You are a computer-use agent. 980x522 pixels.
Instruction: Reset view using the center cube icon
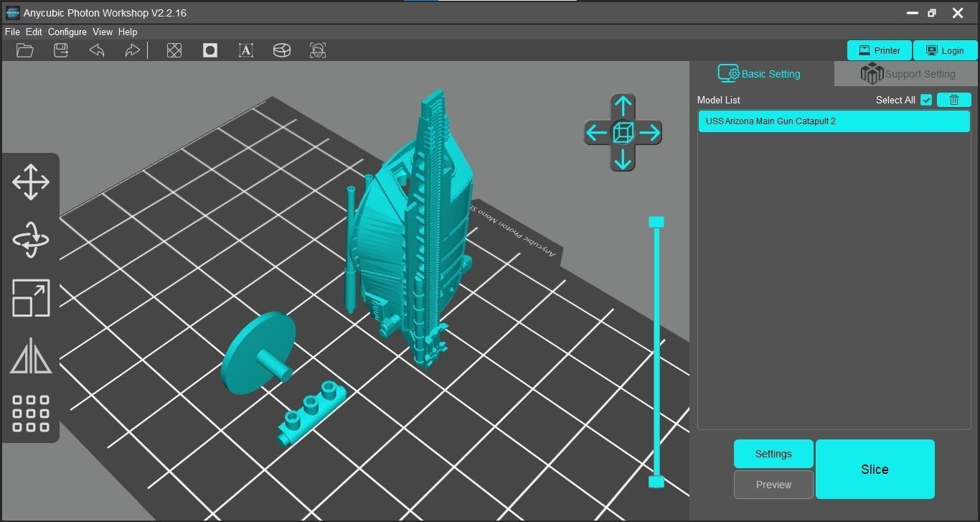[623, 133]
